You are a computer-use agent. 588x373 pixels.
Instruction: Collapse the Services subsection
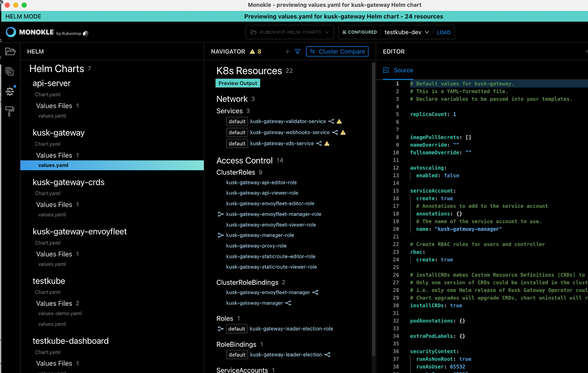click(x=229, y=111)
